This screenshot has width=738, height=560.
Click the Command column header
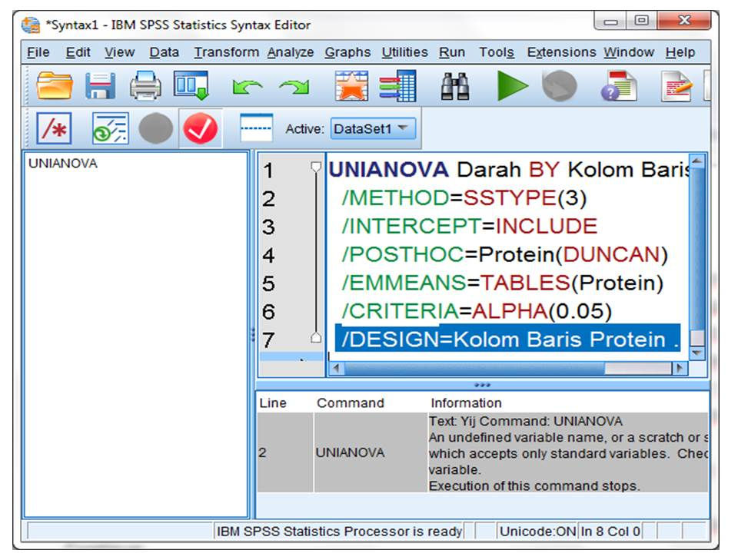(x=351, y=403)
